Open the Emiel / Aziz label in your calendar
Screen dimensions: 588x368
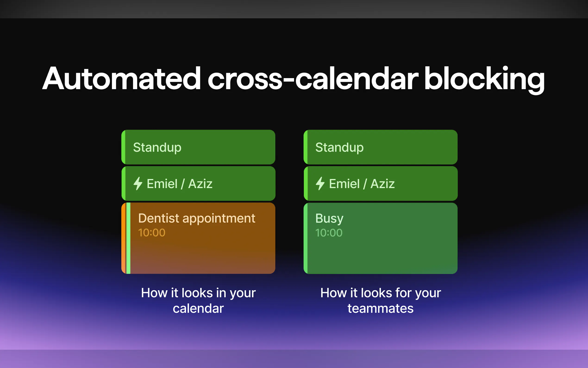(x=179, y=184)
